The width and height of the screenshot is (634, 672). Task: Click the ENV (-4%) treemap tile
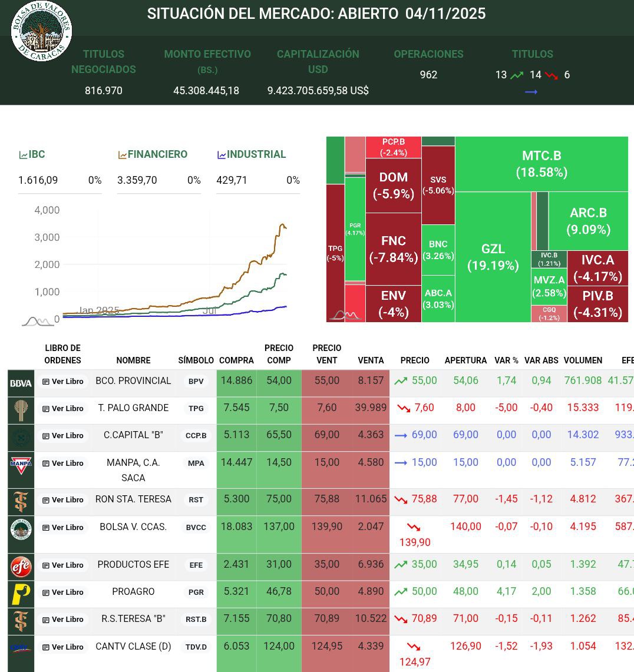pyautogui.click(x=394, y=304)
